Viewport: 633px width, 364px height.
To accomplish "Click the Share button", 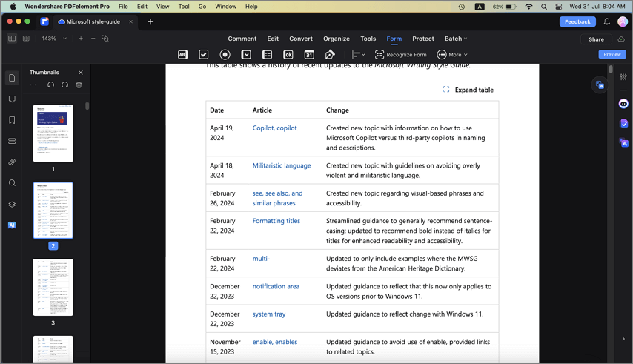I will (596, 39).
